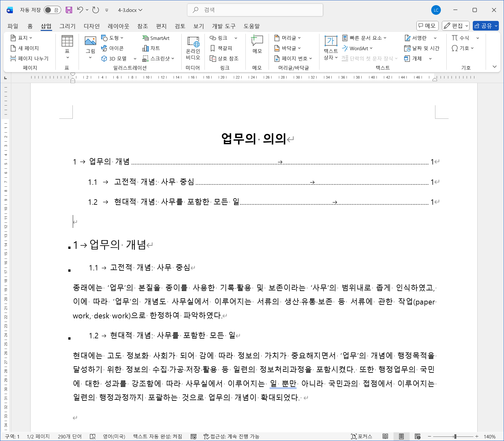Open the 파일 tab

(x=13, y=26)
